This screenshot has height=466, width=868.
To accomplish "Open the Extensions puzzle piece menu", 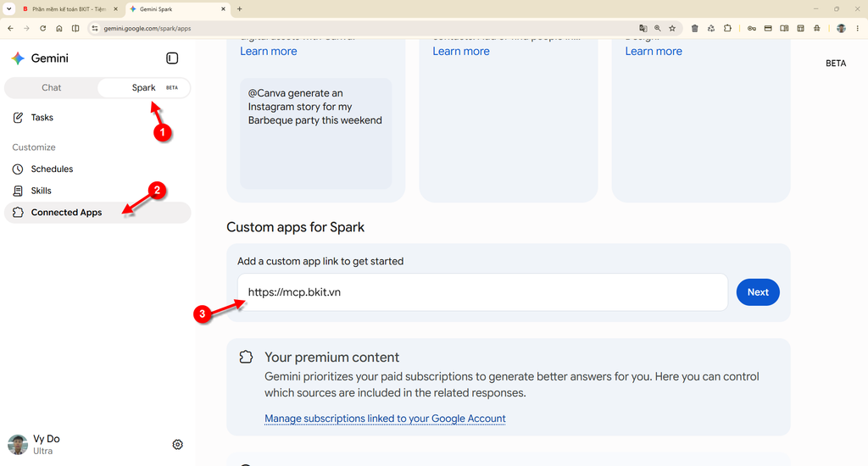I will click(727, 28).
